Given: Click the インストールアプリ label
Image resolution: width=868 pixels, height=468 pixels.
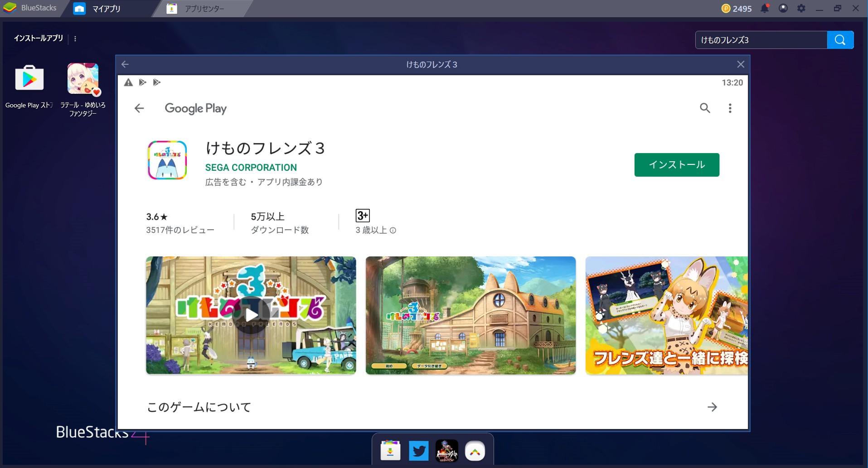Looking at the screenshot, I should (x=39, y=39).
